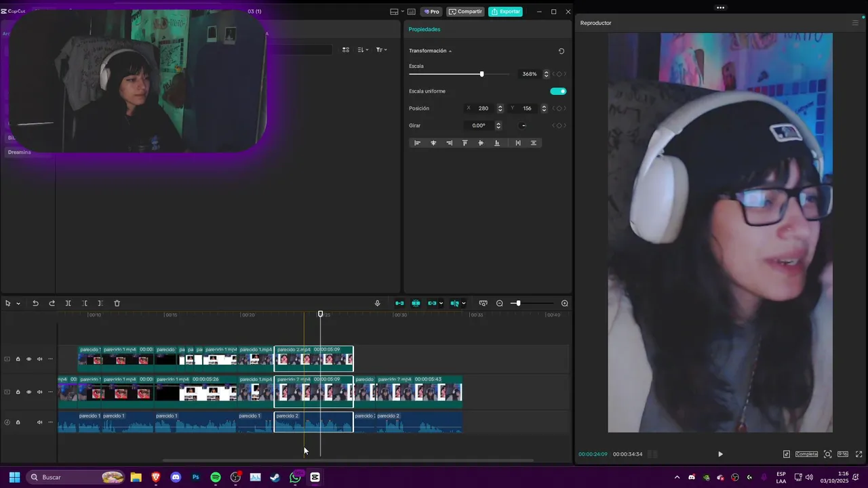
Task: Click the Escala slider handle
Action: (x=481, y=74)
